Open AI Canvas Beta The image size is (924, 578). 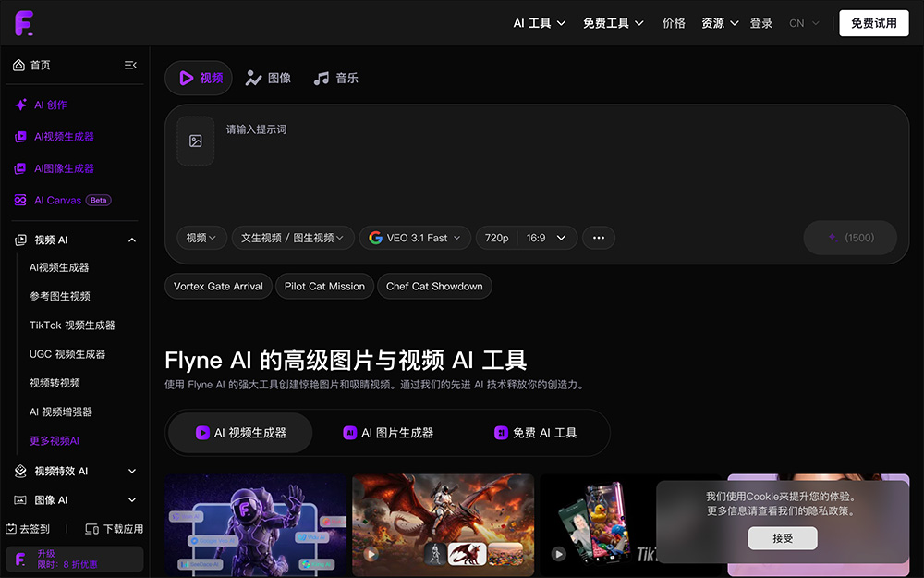point(63,200)
